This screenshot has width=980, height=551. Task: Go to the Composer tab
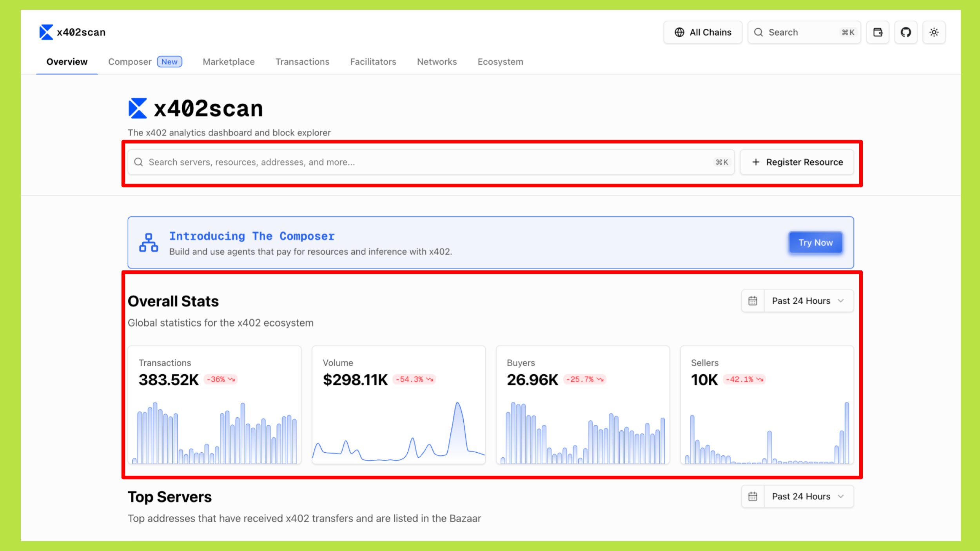click(130, 62)
